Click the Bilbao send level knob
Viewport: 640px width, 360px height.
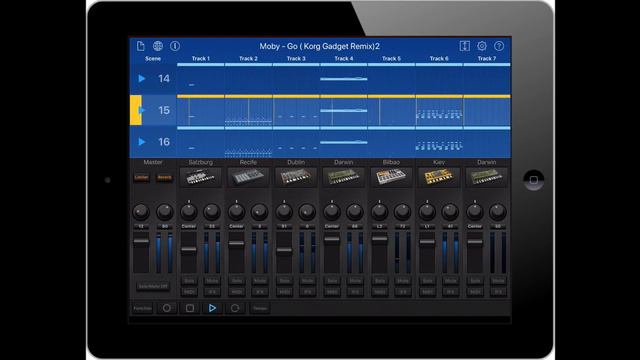coord(402,212)
